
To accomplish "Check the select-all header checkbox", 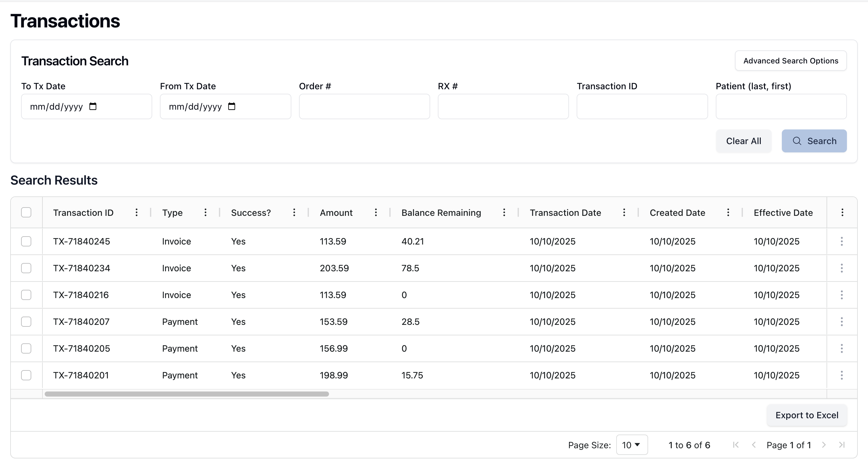I will (26, 212).
